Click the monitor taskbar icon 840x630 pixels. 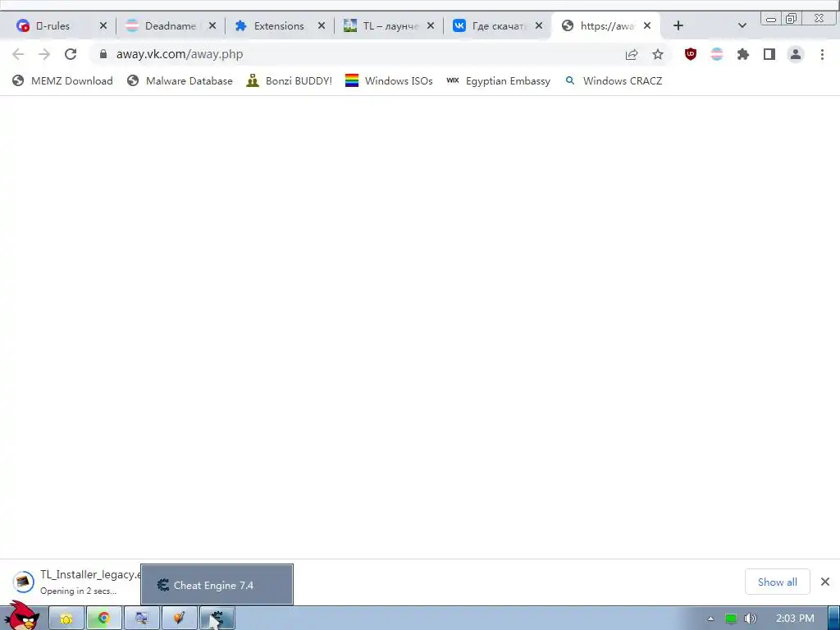click(x=141, y=619)
